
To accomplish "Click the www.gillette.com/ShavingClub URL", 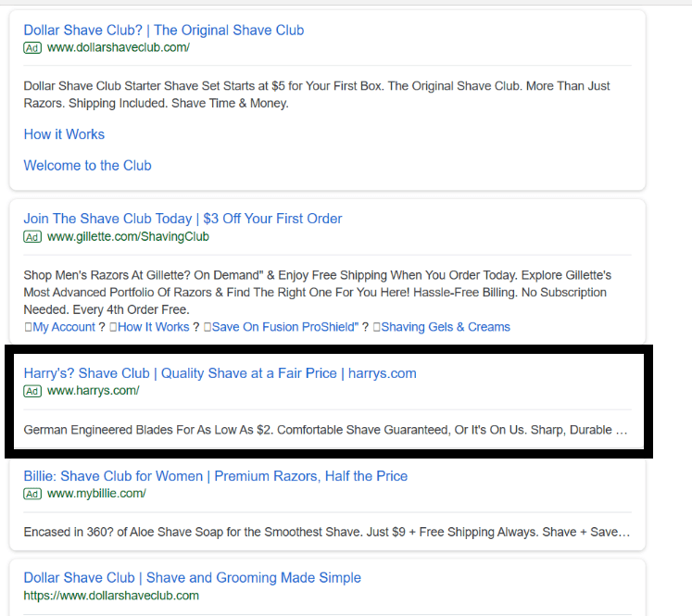I will pos(128,236).
